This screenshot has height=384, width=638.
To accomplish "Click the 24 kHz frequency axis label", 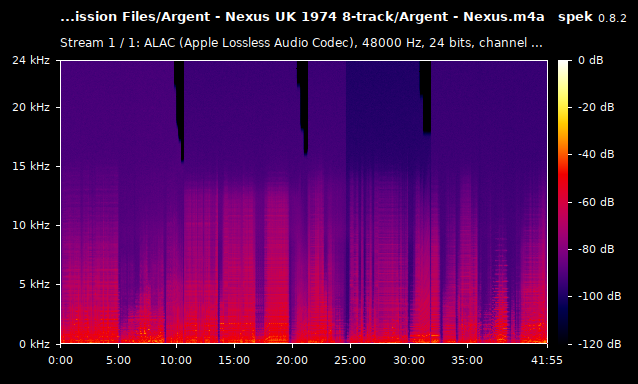I will [x=31, y=60].
